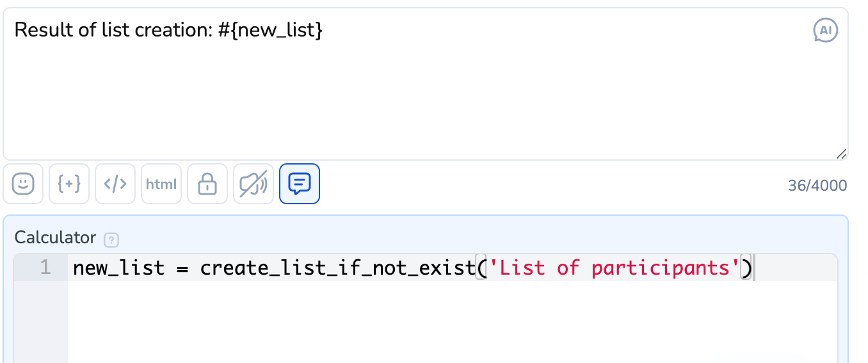Click the empty area below code line 1
The height and width of the screenshot is (363, 868).
[448, 320]
